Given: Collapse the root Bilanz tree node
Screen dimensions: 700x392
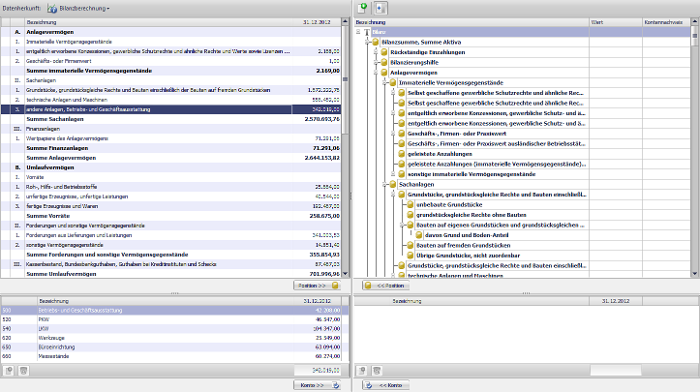Looking at the screenshot, I should [358, 32].
